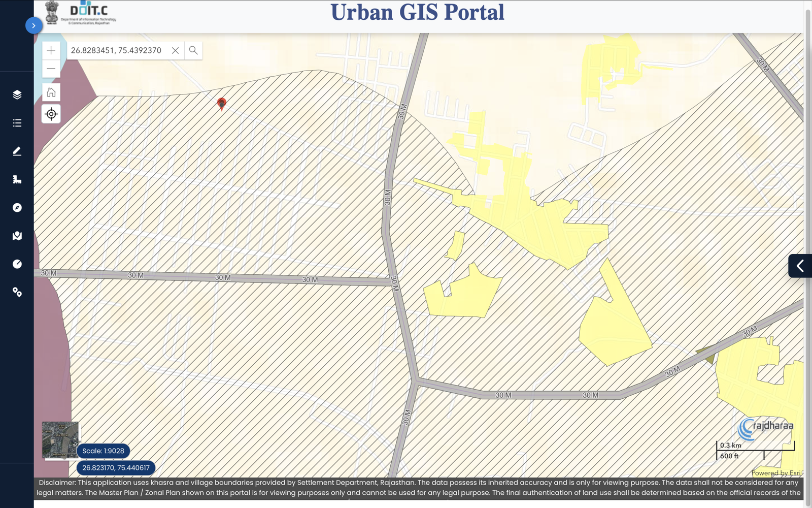Click the Scale 1:9028 badge
812x508 pixels.
point(103,451)
